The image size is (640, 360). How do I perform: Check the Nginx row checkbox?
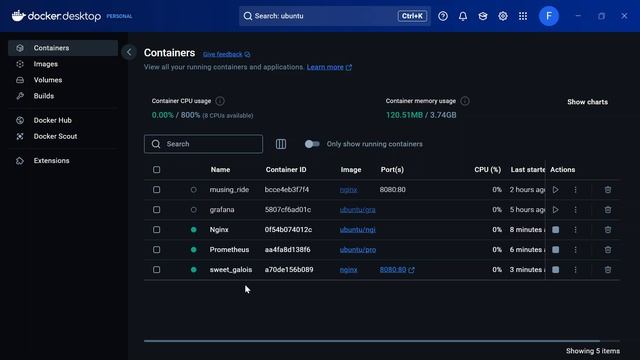(156, 230)
